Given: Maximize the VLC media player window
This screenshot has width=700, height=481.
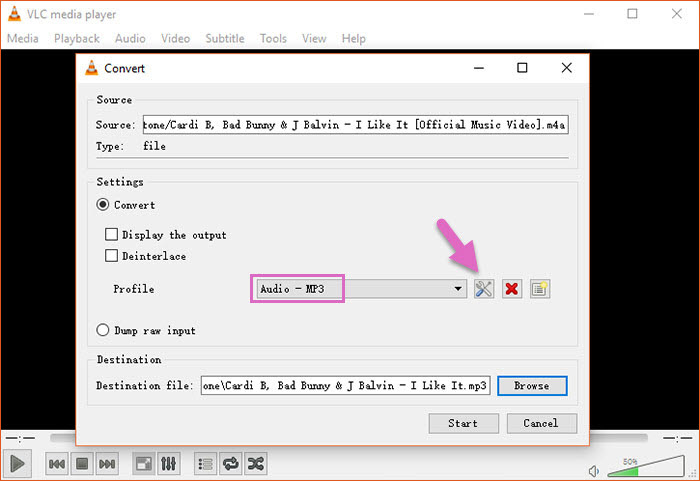Looking at the screenshot, I should pyautogui.click(x=633, y=14).
